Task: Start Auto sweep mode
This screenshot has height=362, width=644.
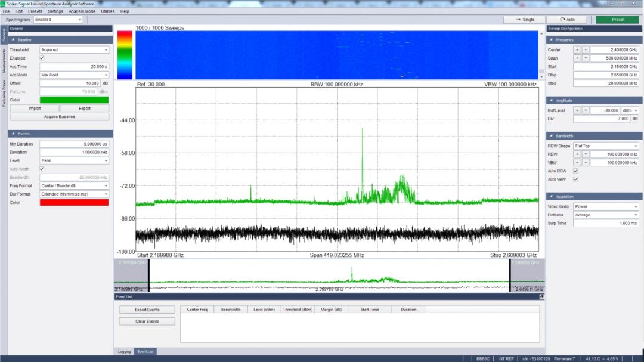Action: point(566,20)
